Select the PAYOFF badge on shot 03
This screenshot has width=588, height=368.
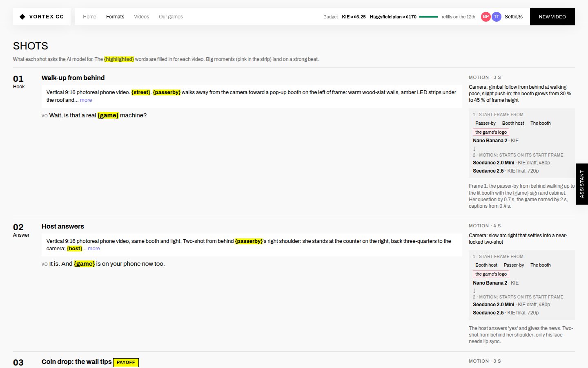click(126, 362)
